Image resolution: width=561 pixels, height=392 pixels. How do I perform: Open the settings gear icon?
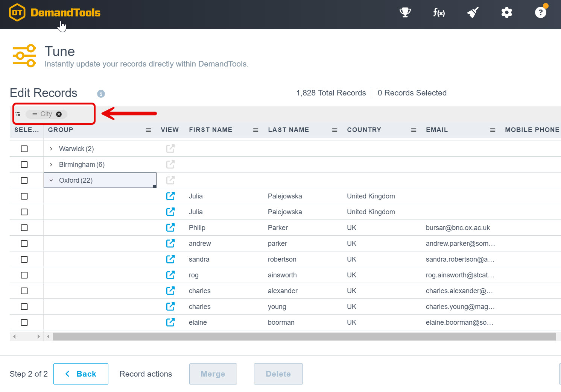tap(506, 13)
